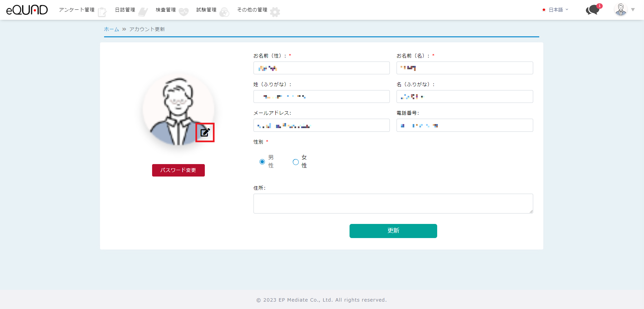Select the 女性 radio button
The width and height of the screenshot is (644, 309).
pos(295,162)
